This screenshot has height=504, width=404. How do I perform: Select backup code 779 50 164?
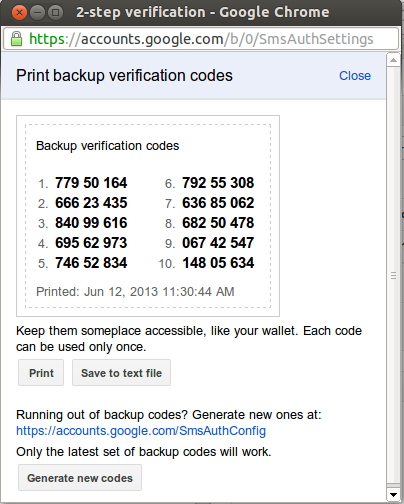coord(91,183)
